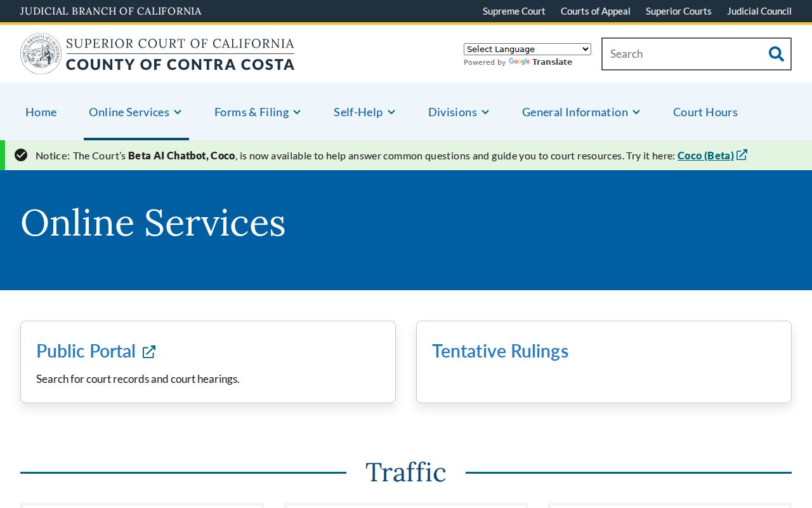Go to the Home page

point(41,112)
